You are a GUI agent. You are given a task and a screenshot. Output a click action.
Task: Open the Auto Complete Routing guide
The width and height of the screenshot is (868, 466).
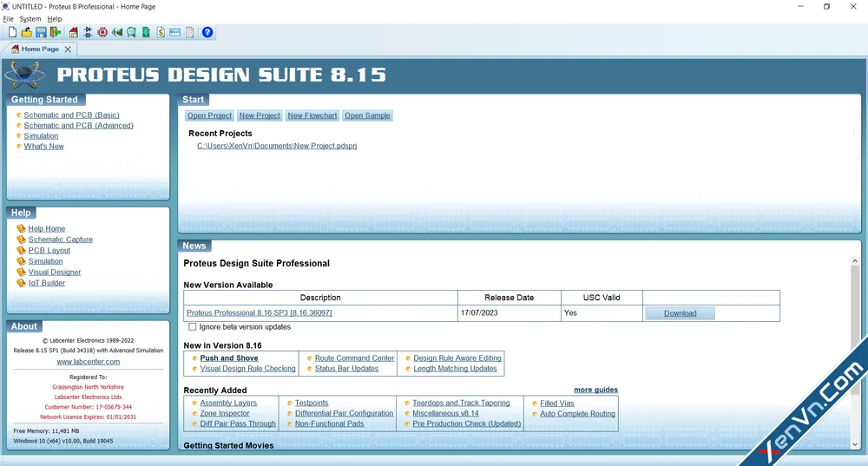point(577,414)
